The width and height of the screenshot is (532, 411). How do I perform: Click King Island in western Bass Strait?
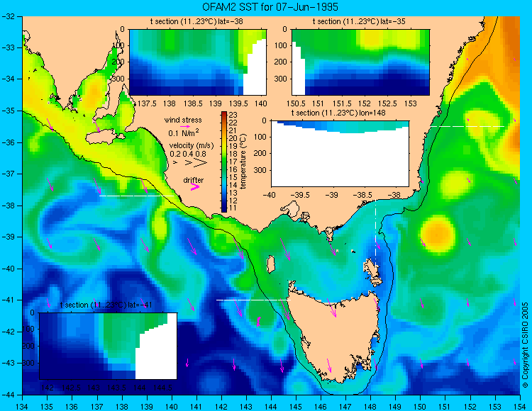pyautogui.click(x=270, y=264)
